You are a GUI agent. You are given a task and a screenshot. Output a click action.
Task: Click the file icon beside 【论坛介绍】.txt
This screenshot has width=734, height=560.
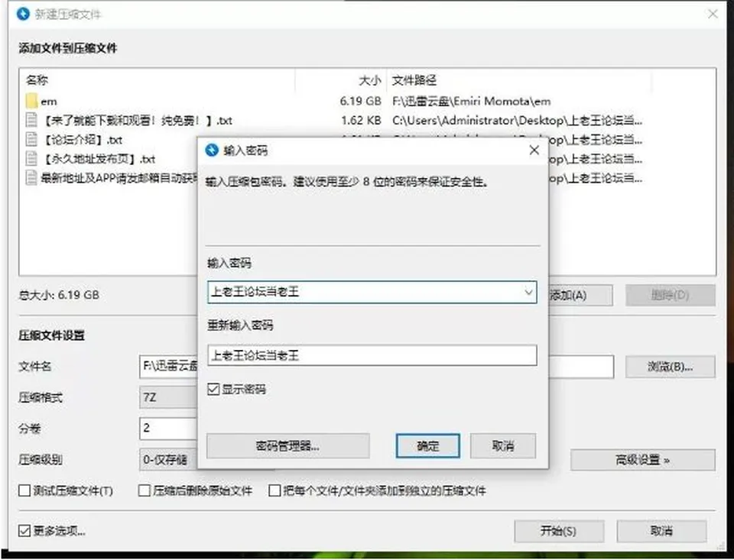coord(31,139)
